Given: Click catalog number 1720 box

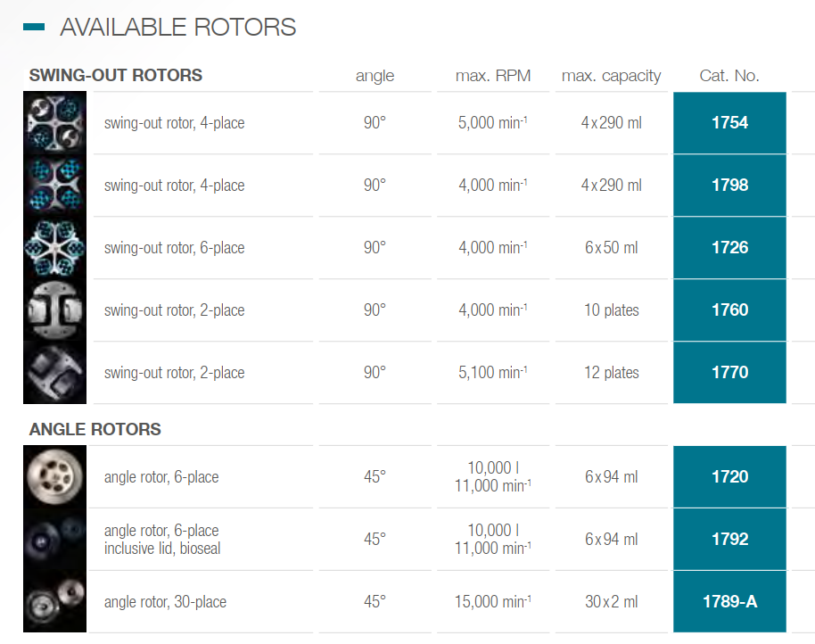Looking at the screenshot, I should coord(729,477).
